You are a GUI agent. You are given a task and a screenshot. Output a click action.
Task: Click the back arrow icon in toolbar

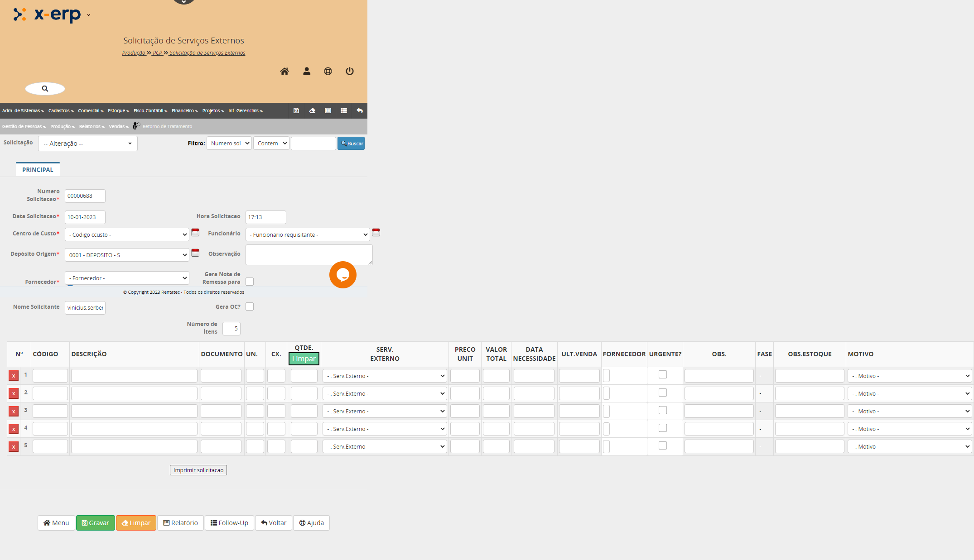coord(360,110)
